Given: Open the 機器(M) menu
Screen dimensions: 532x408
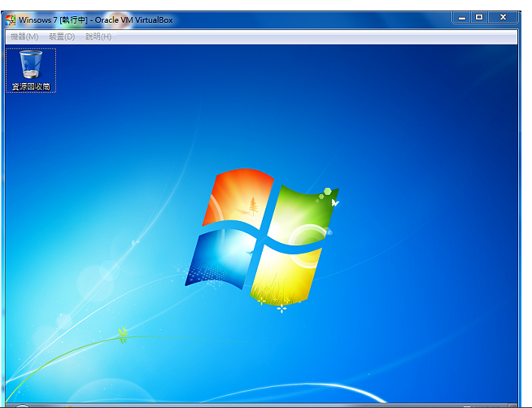Looking at the screenshot, I should click(24, 37).
